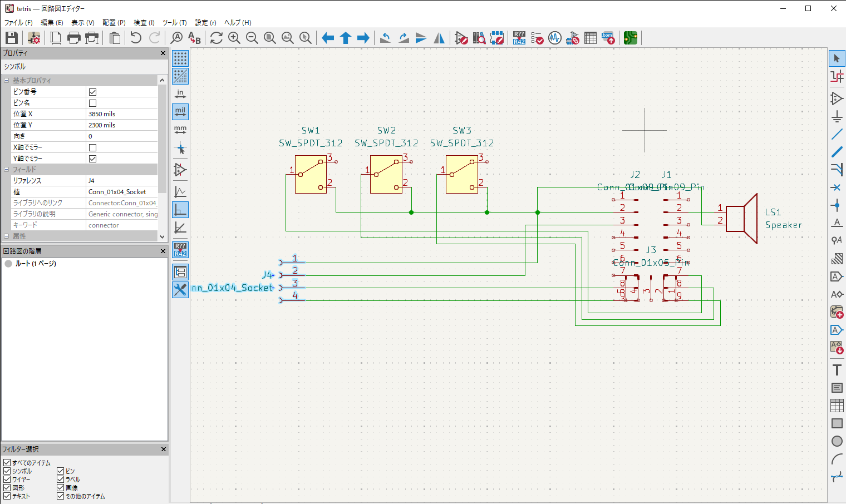This screenshot has width=846, height=504.
Task: Collapse the 基本プロパティ section
Action: point(7,81)
